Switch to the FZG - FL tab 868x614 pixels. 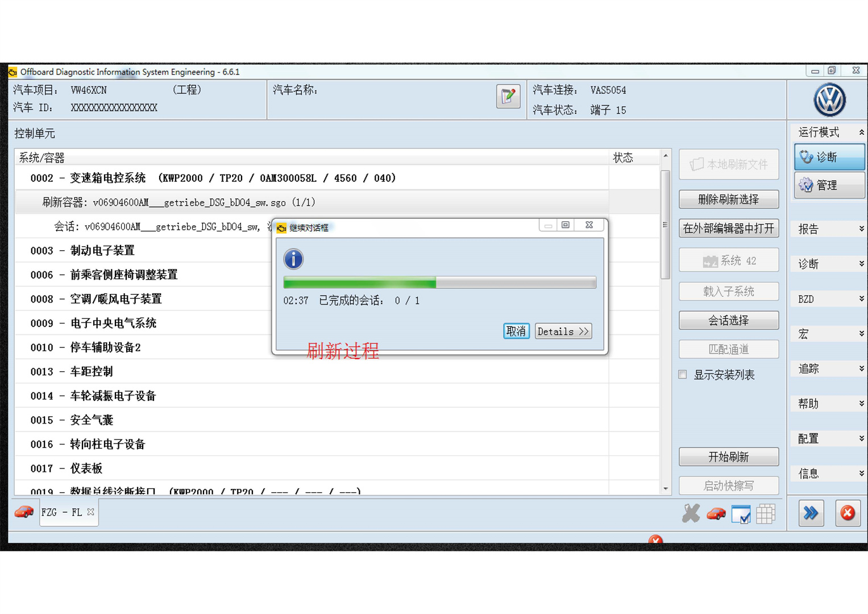click(x=61, y=512)
